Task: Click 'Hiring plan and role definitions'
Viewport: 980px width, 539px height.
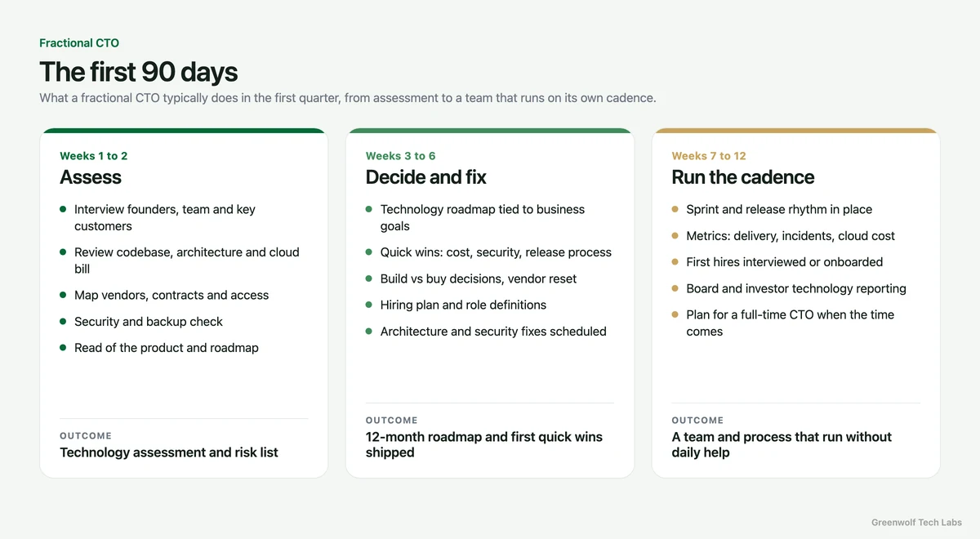Action: (x=463, y=305)
